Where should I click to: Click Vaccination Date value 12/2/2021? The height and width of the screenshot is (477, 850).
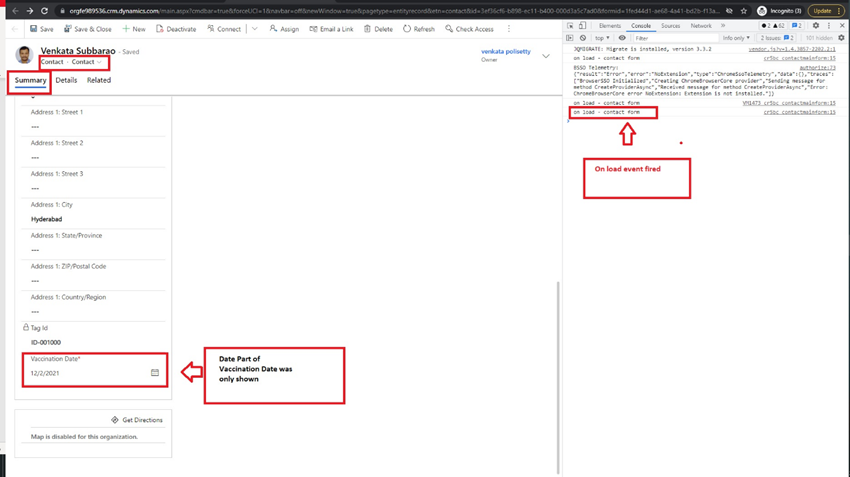[x=45, y=373]
